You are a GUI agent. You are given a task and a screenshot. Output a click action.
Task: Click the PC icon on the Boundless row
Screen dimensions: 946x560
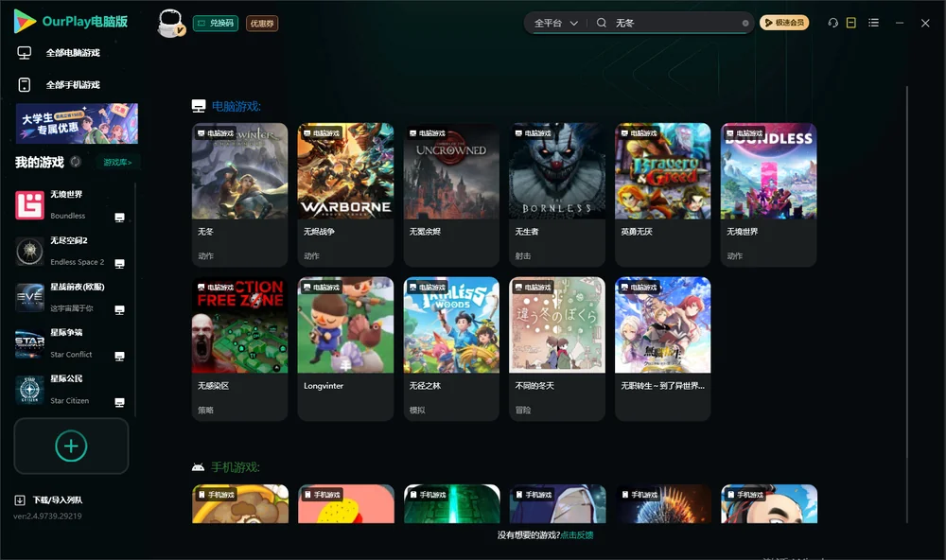[x=119, y=218]
